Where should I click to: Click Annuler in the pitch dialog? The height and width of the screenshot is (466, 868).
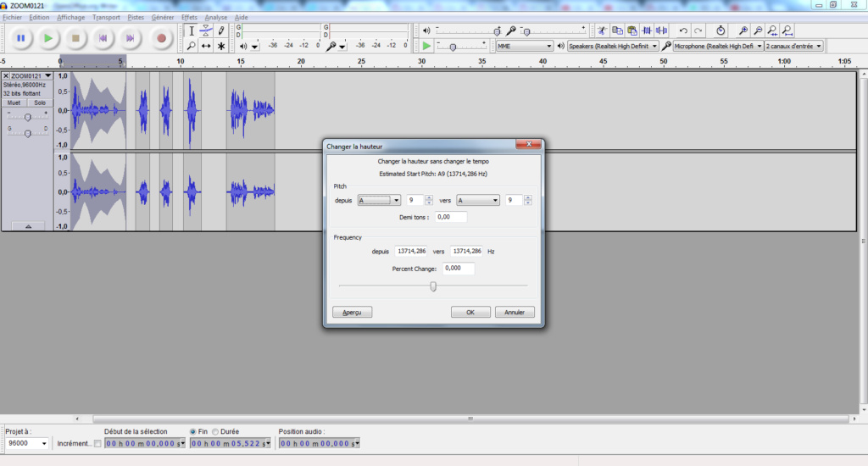click(x=515, y=312)
